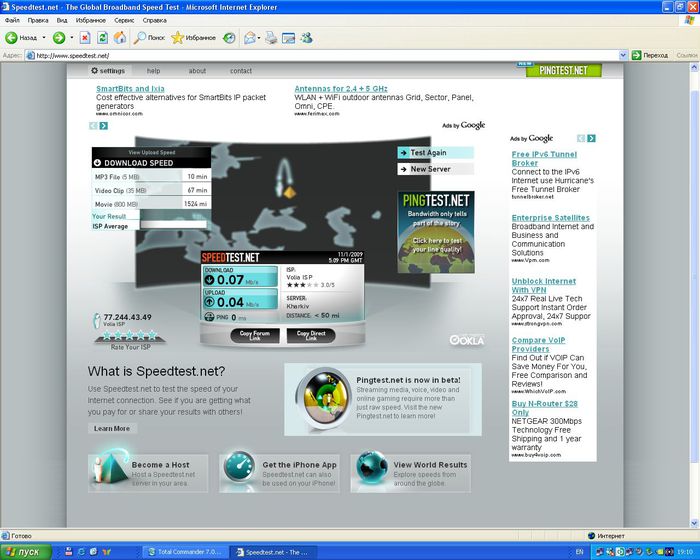Refresh the page using the toolbar icon
This screenshot has width=700, height=560.
click(102, 38)
